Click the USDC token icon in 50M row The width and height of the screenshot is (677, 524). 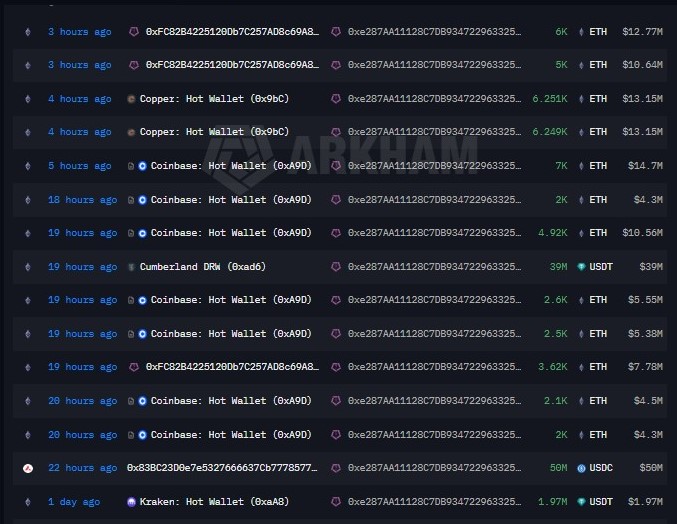pos(582,468)
